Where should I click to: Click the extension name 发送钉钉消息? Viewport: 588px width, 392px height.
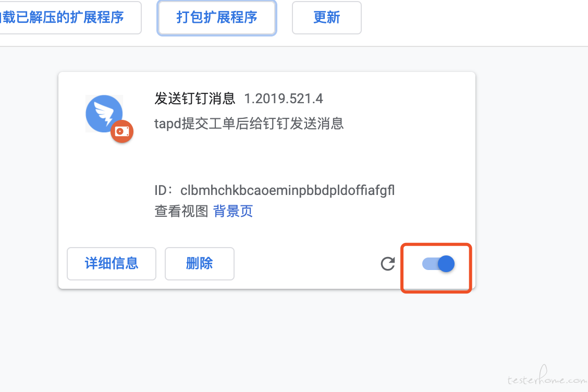194,99
